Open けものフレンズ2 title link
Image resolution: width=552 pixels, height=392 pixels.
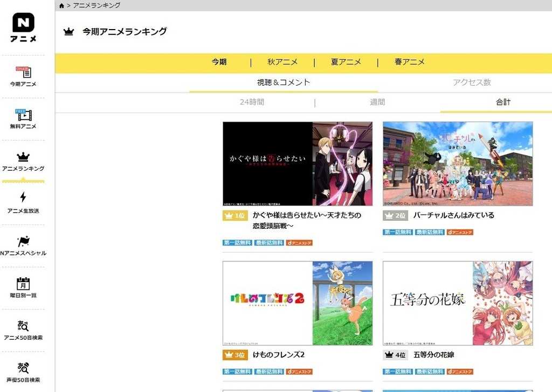tap(279, 355)
